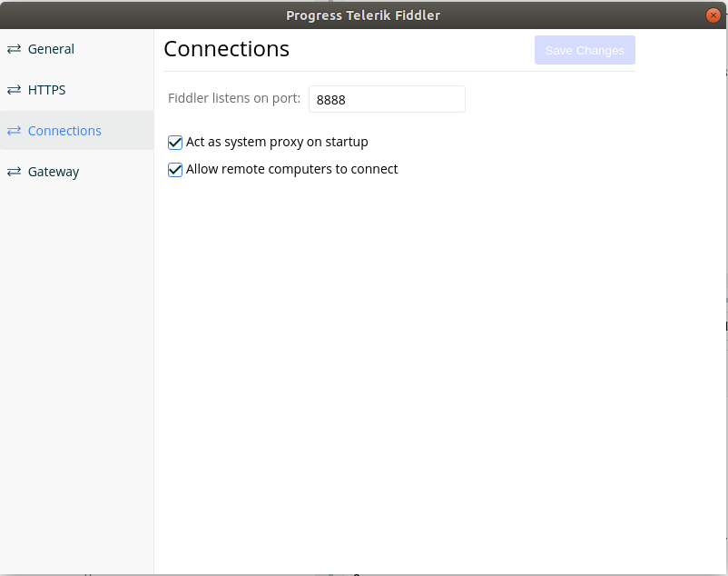Click the Save Changes button
This screenshot has height=576, width=728.
(585, 50)
